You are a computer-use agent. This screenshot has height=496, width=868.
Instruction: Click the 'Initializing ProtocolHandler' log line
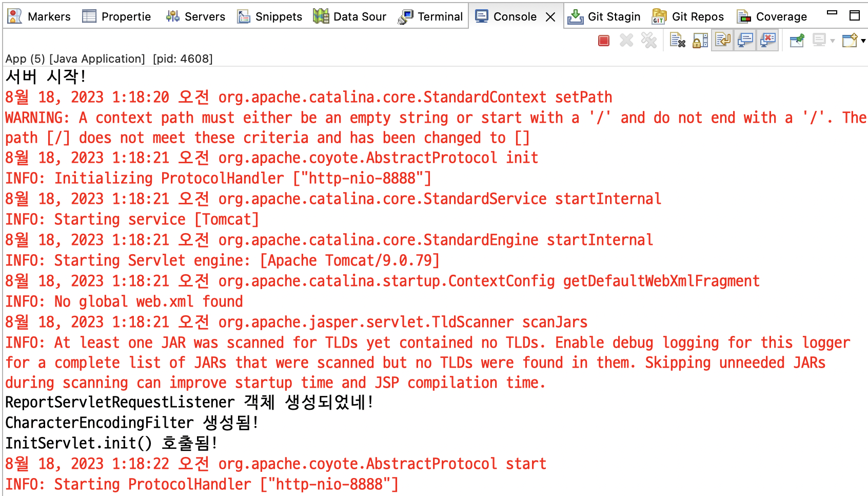tap(219, 178)
